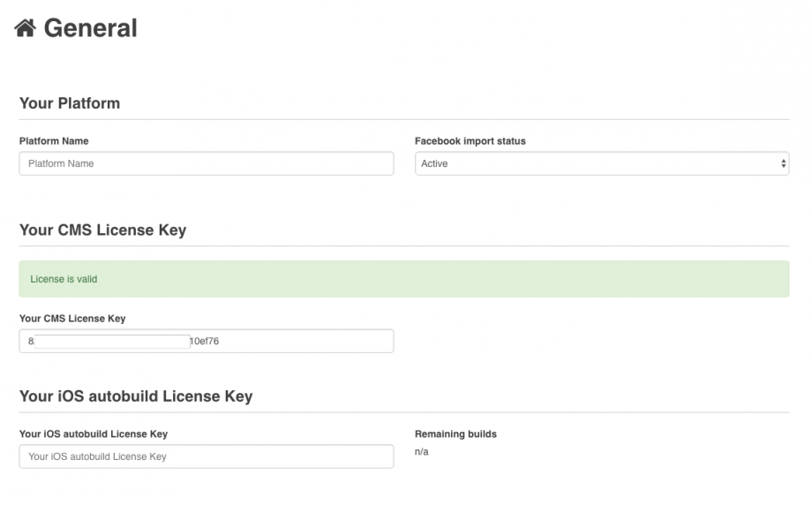
Task: Click the home icon beside General
Action: pos(25,28)
